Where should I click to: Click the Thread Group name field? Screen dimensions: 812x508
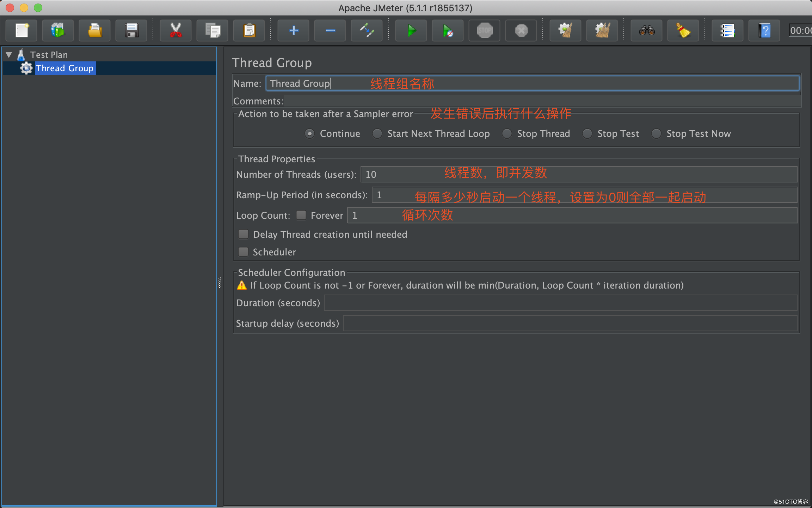pyautogui.click(x=532, y=83)
